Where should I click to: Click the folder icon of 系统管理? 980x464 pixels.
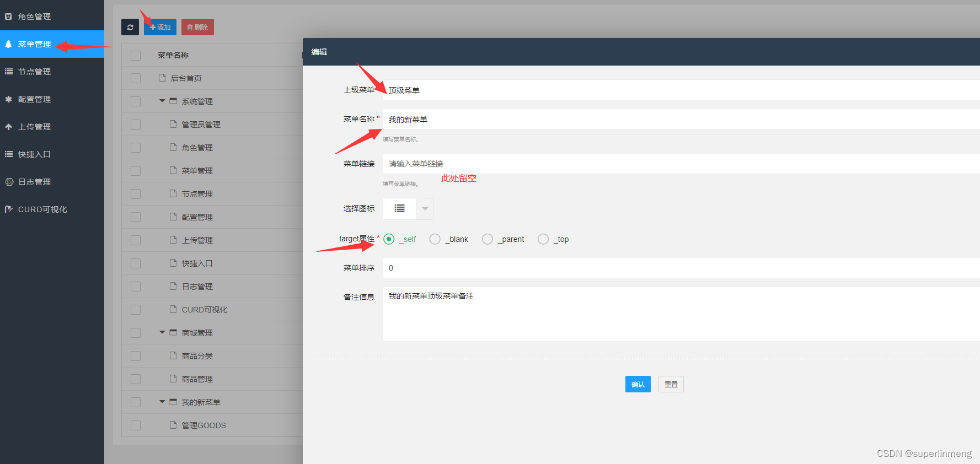pyautogui.click(x=173, y=101)
